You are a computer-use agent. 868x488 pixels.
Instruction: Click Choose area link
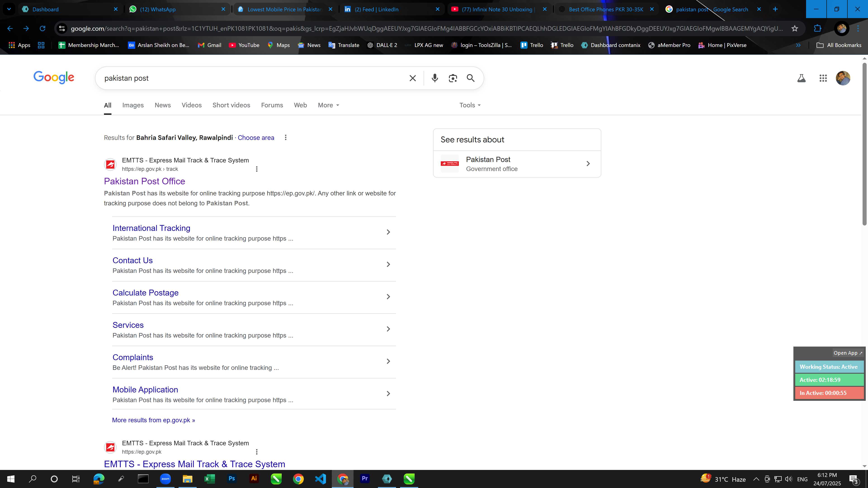[256, 137]
